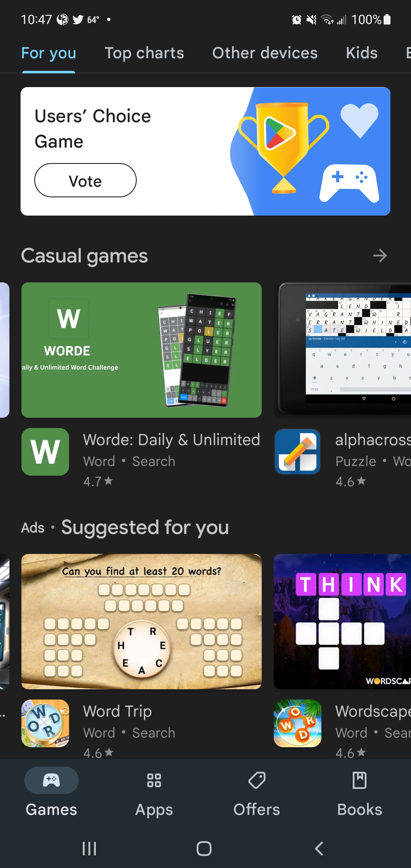Select the Kids tab
This screenshot has height=868, width=411.
click(361, 53)
